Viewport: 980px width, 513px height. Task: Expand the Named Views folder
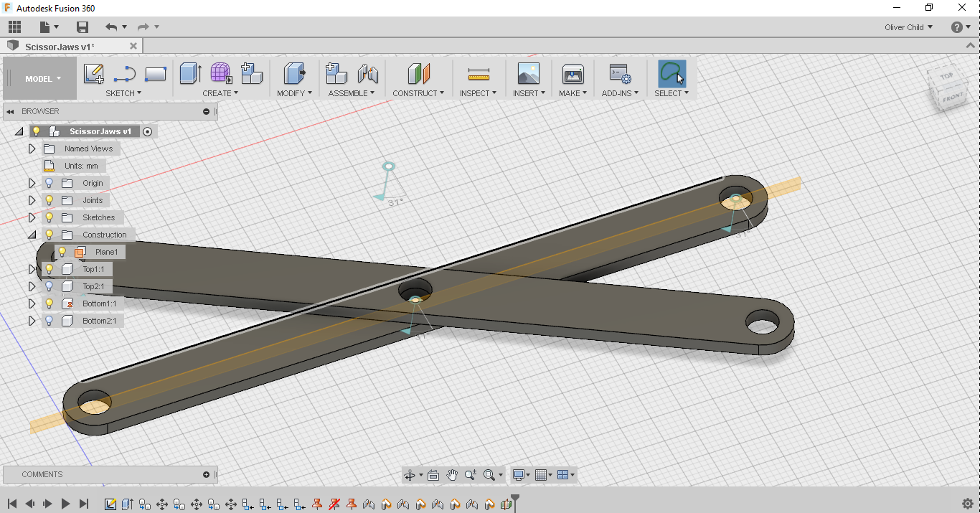32,149
